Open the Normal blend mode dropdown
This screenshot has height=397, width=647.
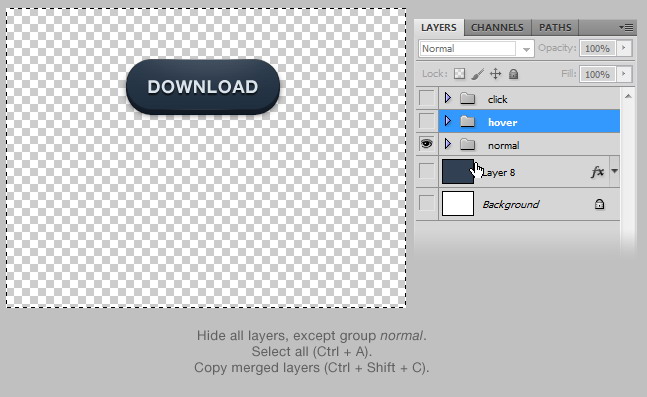(x=477, y=49)
